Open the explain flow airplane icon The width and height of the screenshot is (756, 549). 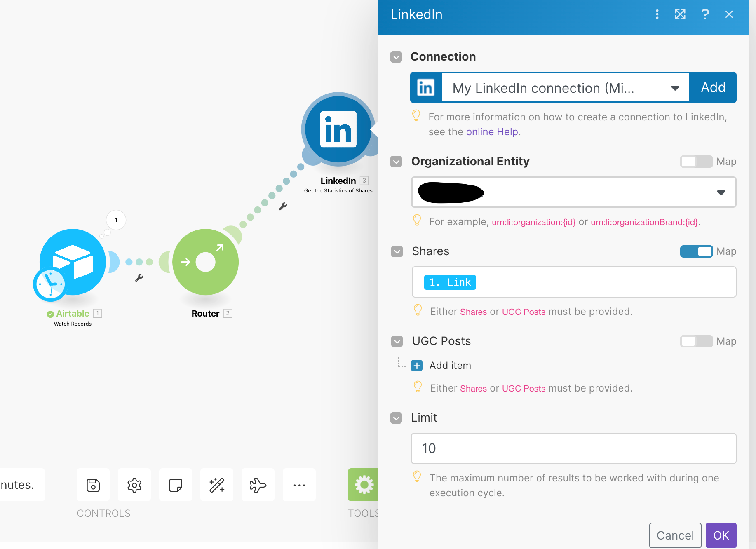pos(258,485)
